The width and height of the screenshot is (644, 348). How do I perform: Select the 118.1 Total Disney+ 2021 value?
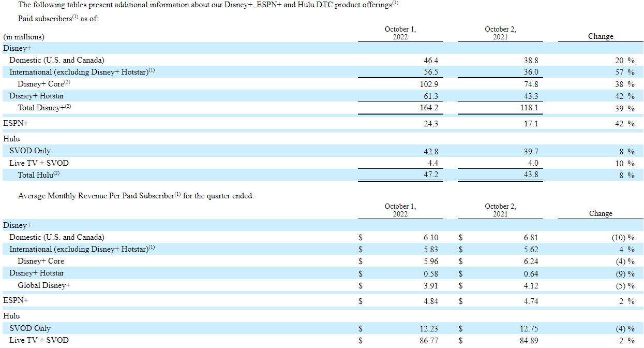(529, 108)
